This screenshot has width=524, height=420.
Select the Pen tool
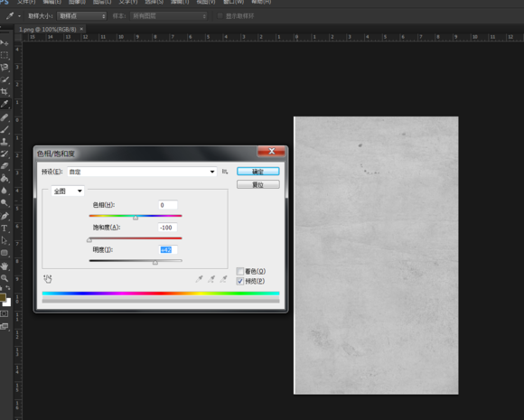click(x=5, y=216)
